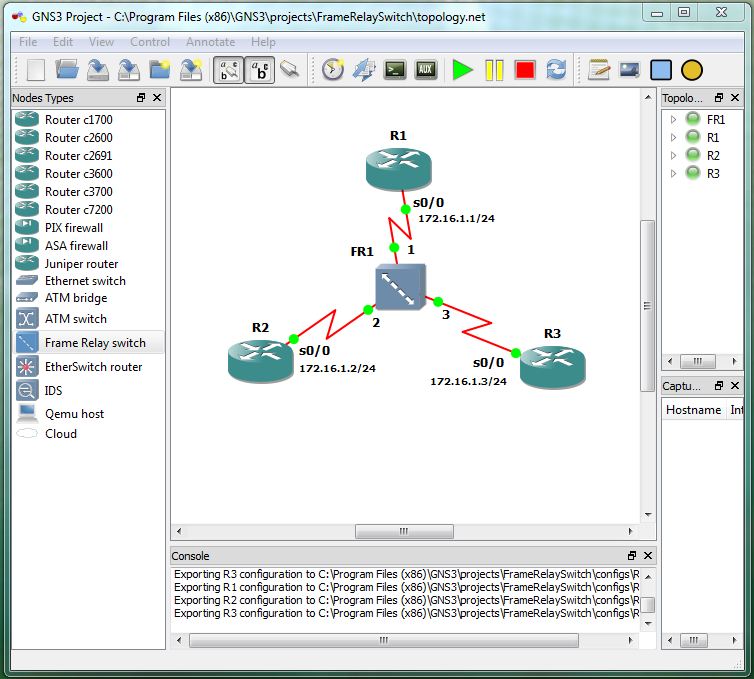The image size is (754, 679).
Task: Expand R2 in topology summary
Action: [673, 155]
